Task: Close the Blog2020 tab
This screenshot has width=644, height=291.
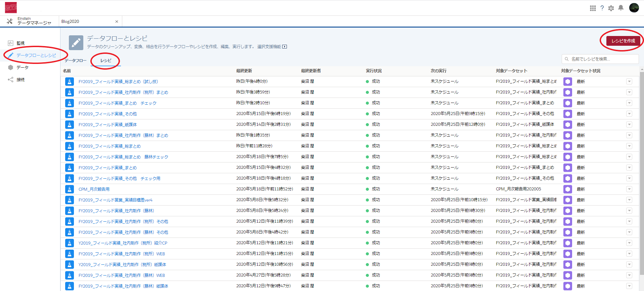Action: [117, 22]
